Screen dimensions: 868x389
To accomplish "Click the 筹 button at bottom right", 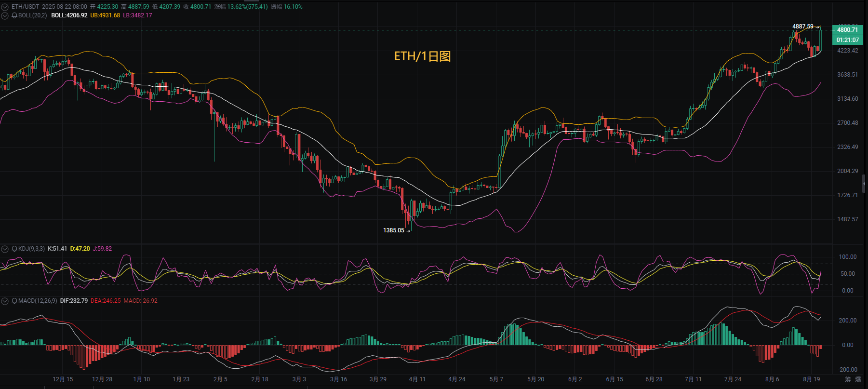I will (x=848, y=379).
